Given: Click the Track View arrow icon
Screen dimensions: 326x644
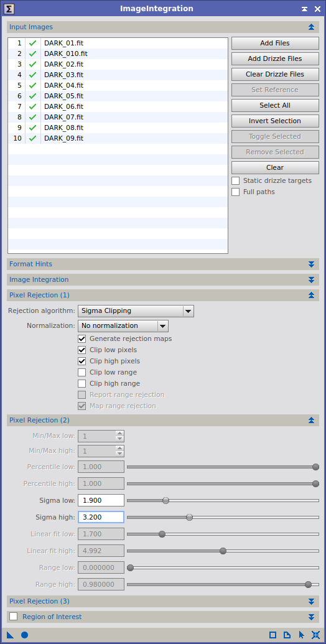Looking at the screenshot, I should [x=302, y=635].
